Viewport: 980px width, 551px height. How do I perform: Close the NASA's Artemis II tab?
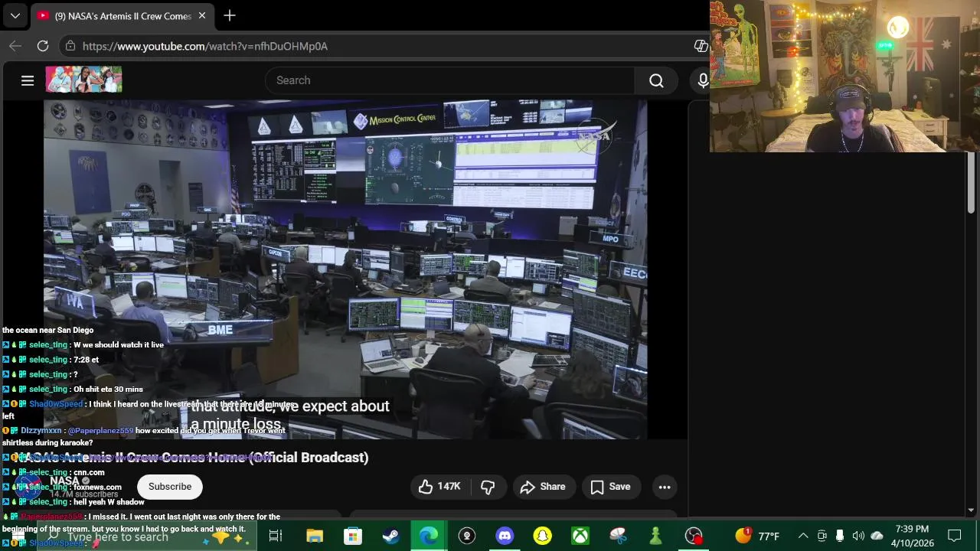(202, 15)
